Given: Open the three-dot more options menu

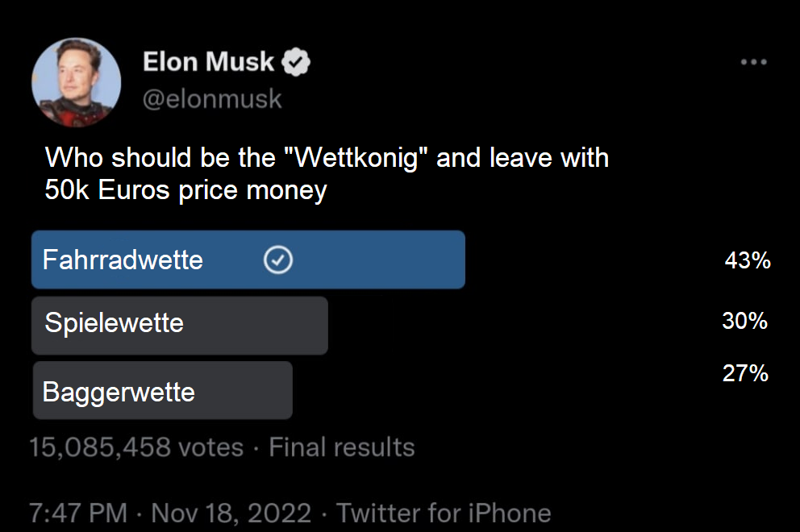Looking at the screenshot, I should click(753, 62).
